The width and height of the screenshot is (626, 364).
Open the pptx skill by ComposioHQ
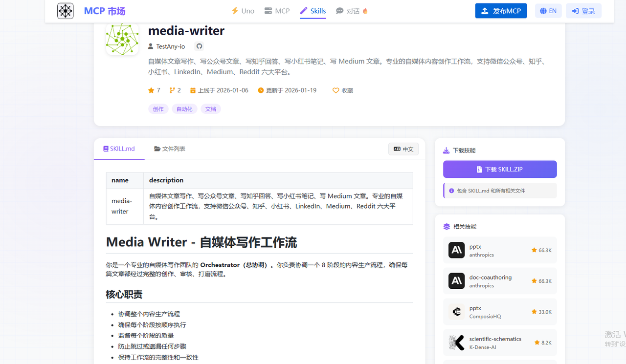point(500,312)
